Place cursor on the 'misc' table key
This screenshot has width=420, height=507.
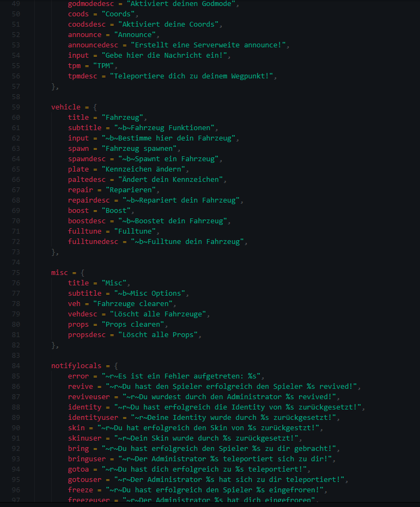(59, 273)
